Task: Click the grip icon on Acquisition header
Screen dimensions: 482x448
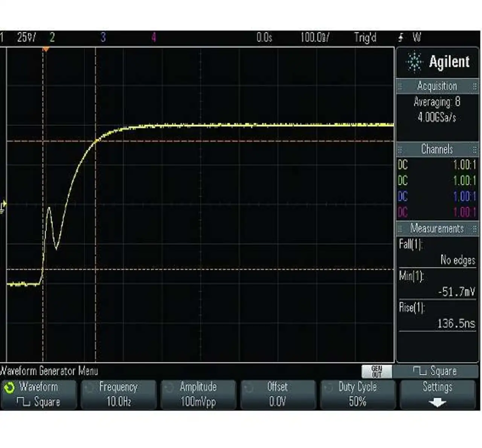Action: (x=400, y=87)
